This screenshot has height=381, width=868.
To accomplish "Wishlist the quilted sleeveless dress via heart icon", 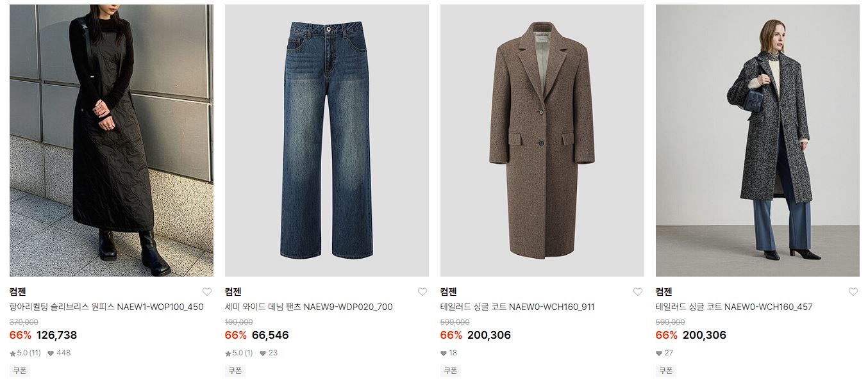I will point(206,292).
